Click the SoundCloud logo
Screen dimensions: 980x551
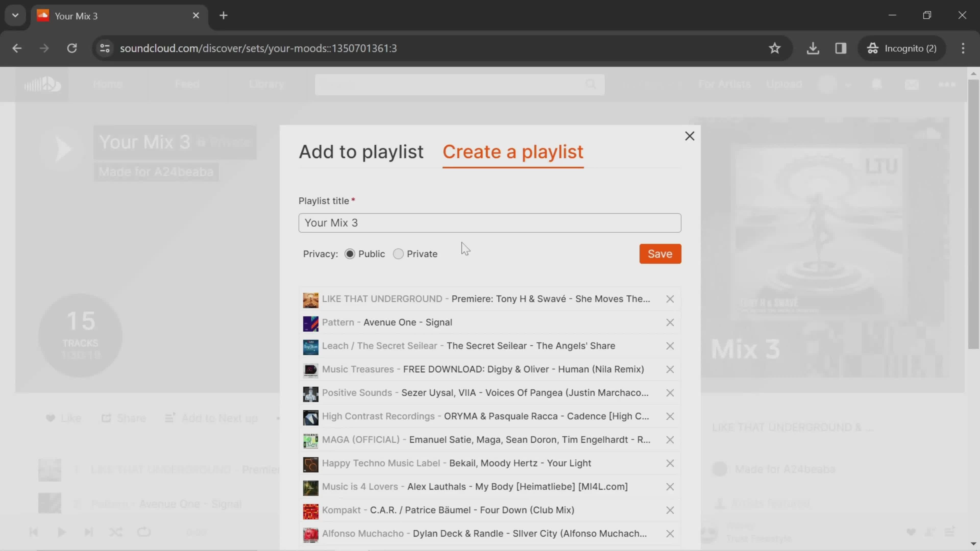(x=42, y=84)
